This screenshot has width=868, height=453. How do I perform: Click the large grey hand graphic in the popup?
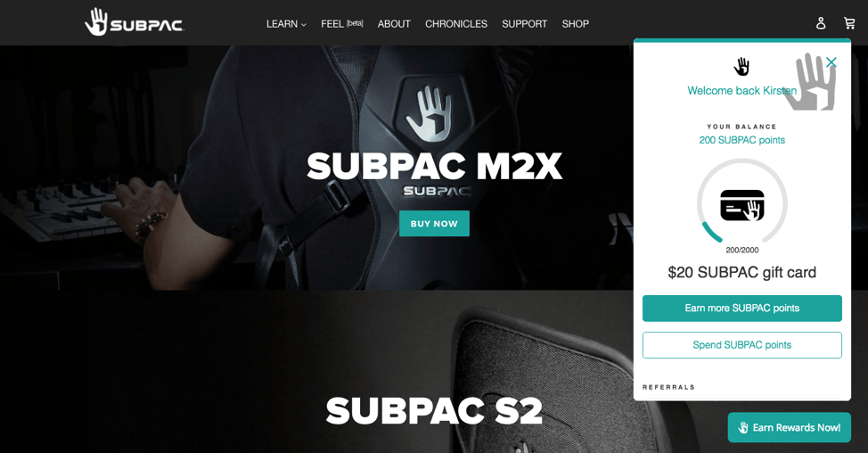pos(811,82)
